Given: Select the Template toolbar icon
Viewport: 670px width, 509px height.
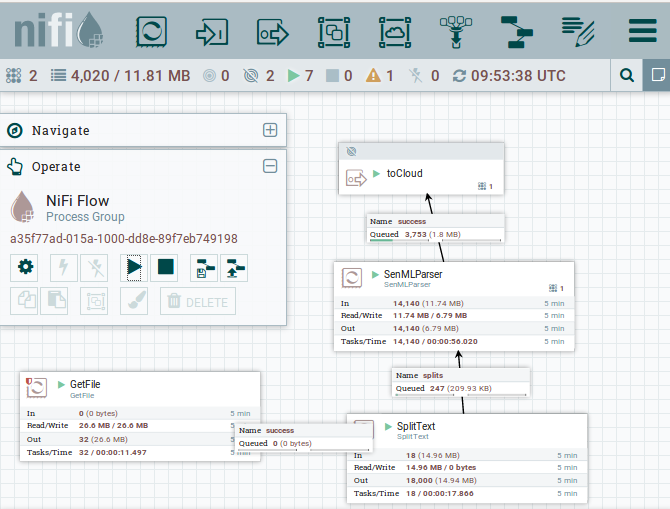Looking at the screenshot, I should point(517,32).
